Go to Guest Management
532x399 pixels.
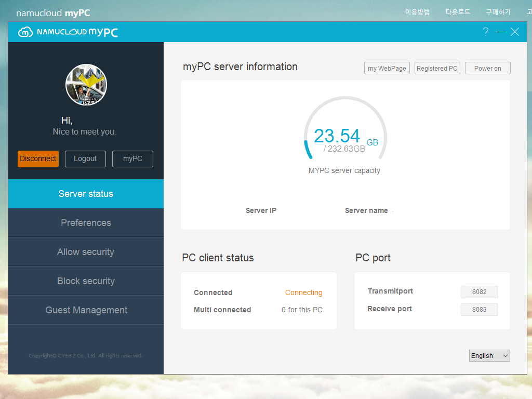86,310
